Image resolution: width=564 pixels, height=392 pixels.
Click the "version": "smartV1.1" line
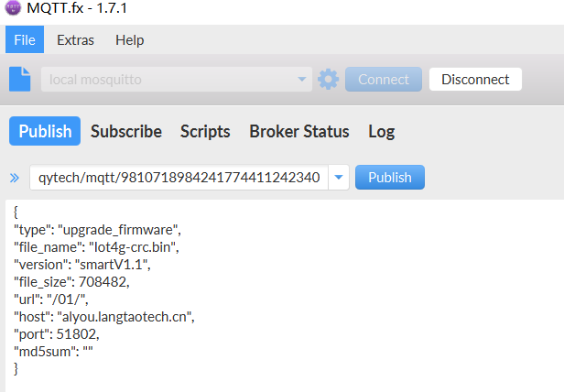click(82, 265)
